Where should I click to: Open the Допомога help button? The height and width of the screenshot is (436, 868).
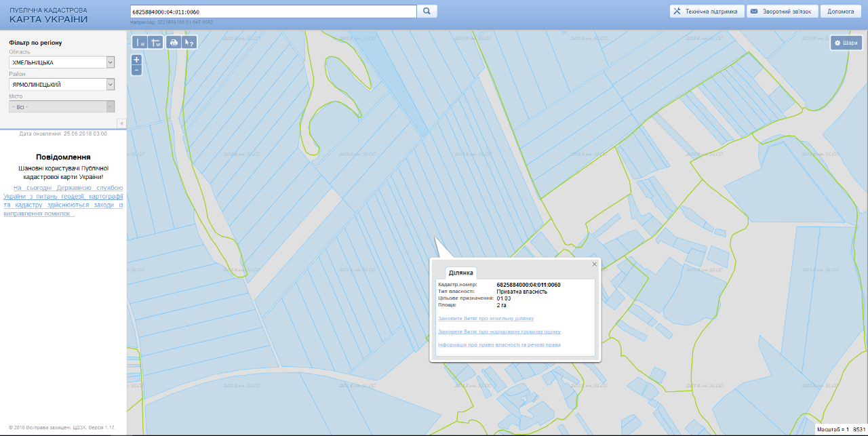coord(840,12)
